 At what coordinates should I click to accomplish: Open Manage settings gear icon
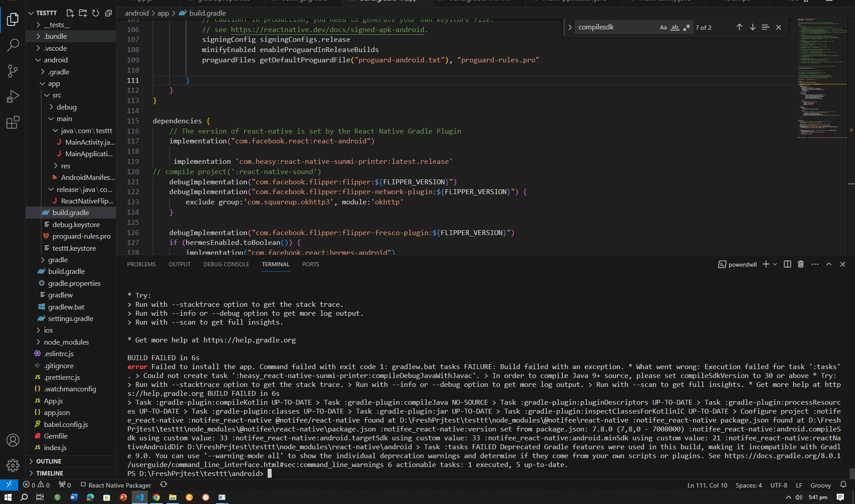point(13,465)
